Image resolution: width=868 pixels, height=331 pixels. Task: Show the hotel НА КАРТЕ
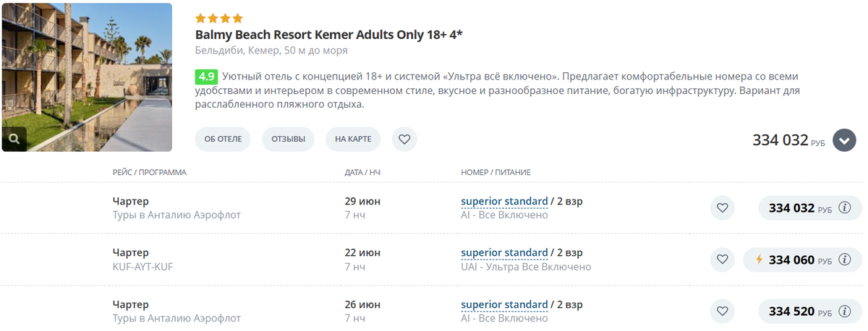coord(353,139)
